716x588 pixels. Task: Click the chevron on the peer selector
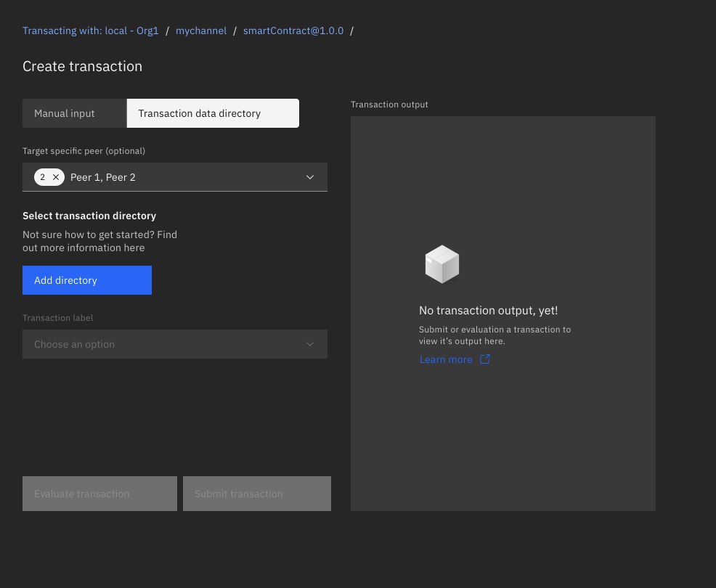click(x=310, y=176)
